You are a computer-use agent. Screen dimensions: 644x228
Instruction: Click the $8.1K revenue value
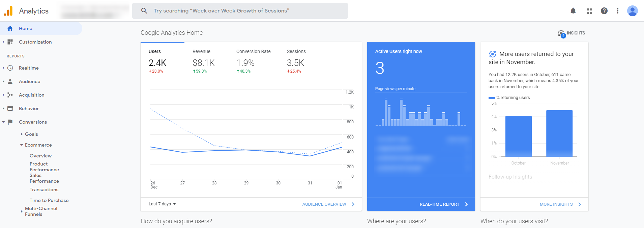(203, 63)
